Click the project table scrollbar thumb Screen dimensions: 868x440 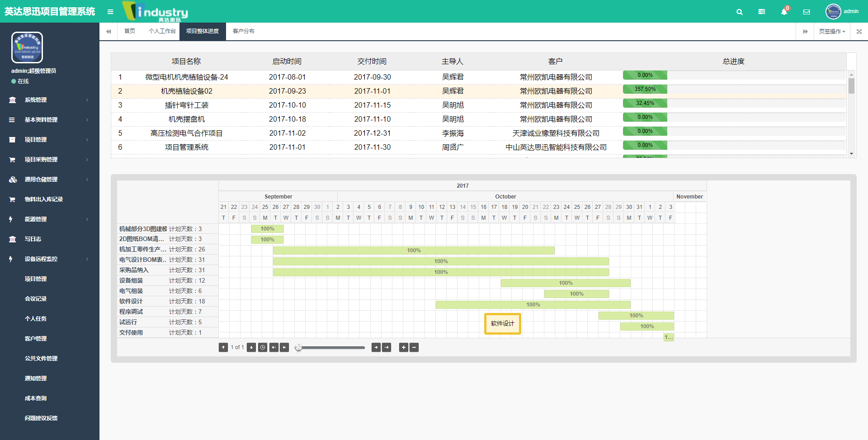pos(851,86)
